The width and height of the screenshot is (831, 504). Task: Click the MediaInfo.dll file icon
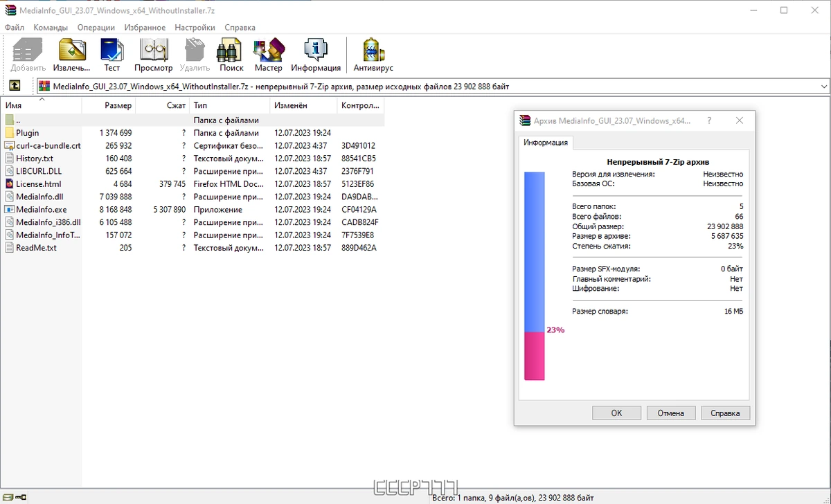point(10,197)
